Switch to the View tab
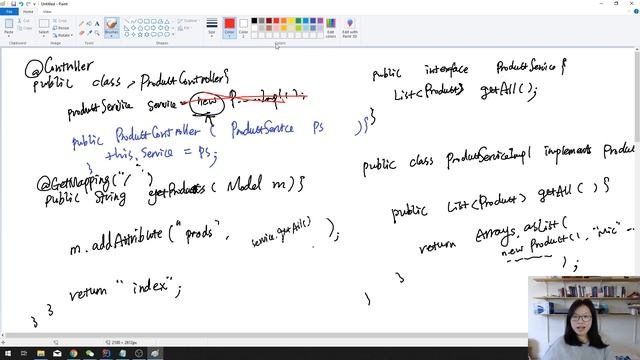 (47, 11)
